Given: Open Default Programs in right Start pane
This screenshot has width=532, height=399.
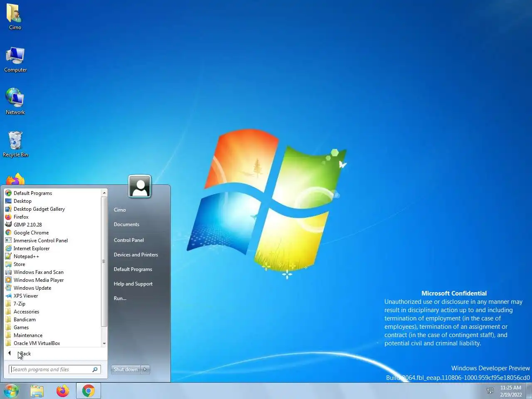Looking at the screenshot, I should [133, 269].
